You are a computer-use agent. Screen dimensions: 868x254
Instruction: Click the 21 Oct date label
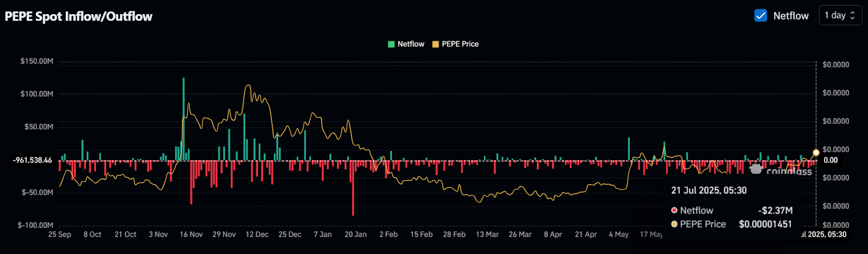coord(125,234)
